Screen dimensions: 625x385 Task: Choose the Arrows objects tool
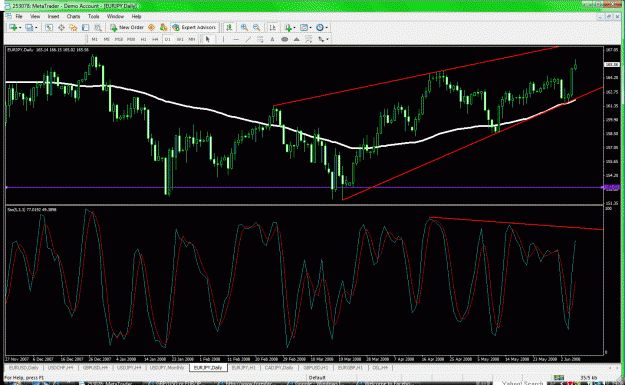pos(320,39)
